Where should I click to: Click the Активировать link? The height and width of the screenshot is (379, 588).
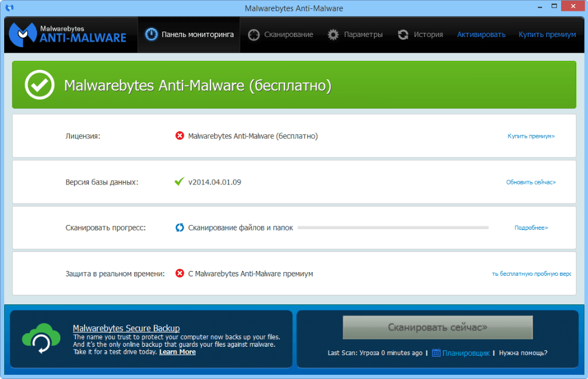pyautogui.click(x=481, y=35)
